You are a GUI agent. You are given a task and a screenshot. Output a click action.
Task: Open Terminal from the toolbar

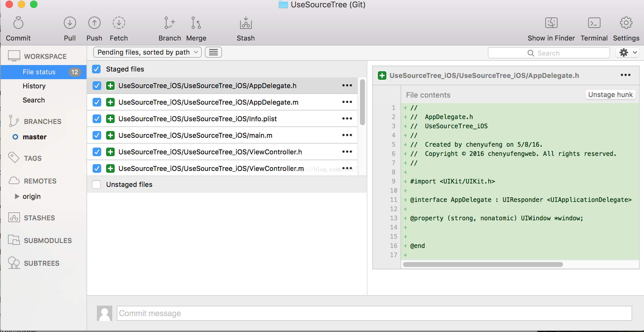coord(594,23)
